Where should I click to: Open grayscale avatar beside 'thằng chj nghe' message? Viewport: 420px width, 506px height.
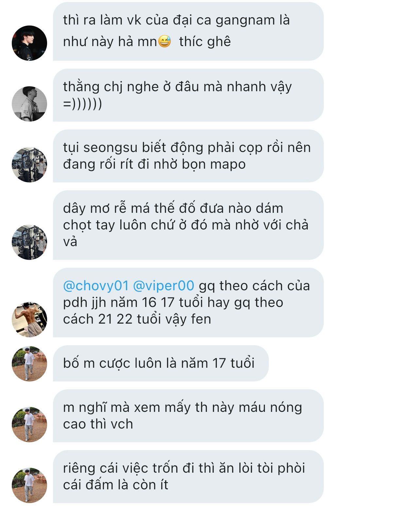(x=29, y=104)
